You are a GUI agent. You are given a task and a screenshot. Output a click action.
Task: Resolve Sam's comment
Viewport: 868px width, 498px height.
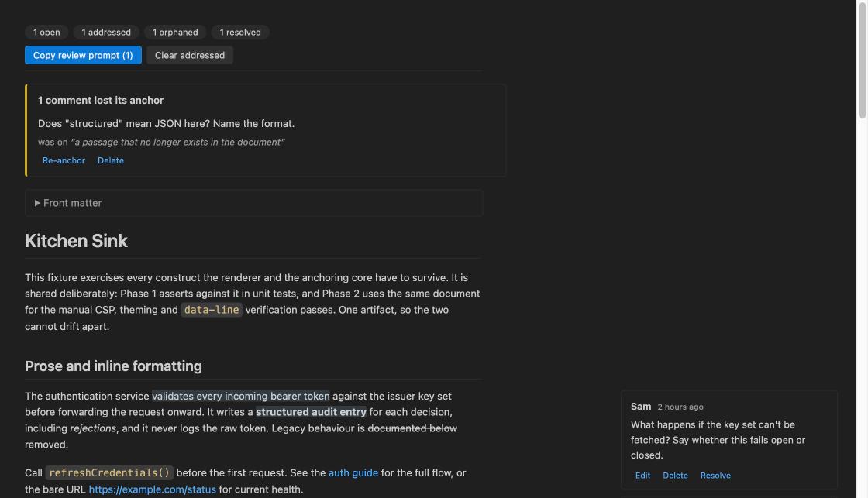[715, 476]
